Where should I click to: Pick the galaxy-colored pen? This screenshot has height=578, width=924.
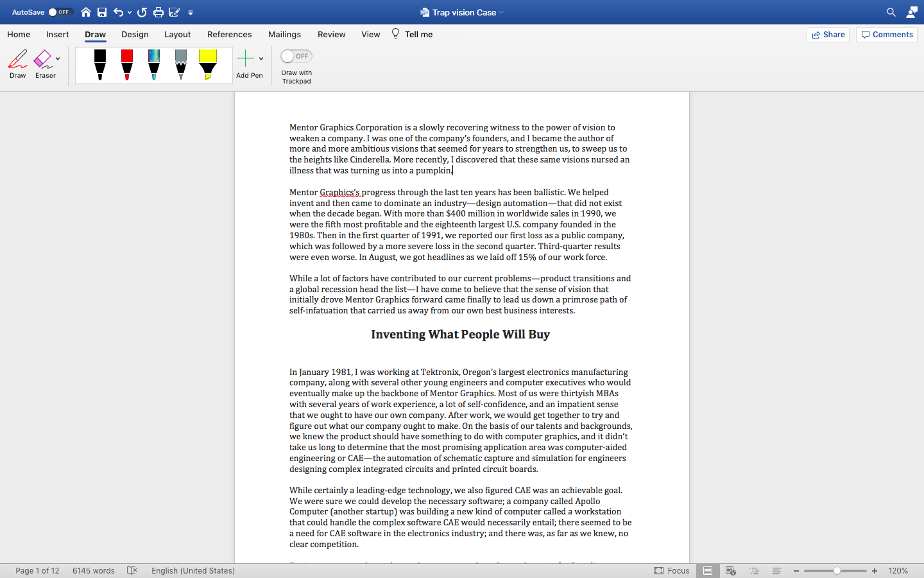154,65
